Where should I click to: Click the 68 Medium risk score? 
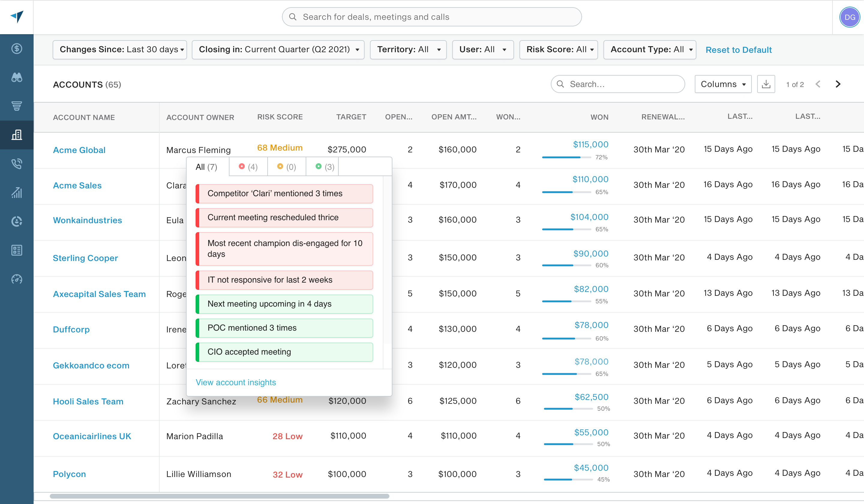click(x=280, y=148)
